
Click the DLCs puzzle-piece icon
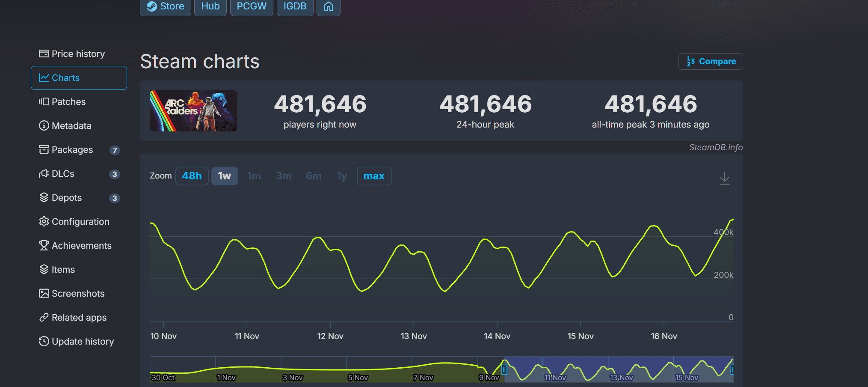click(44, 173)
